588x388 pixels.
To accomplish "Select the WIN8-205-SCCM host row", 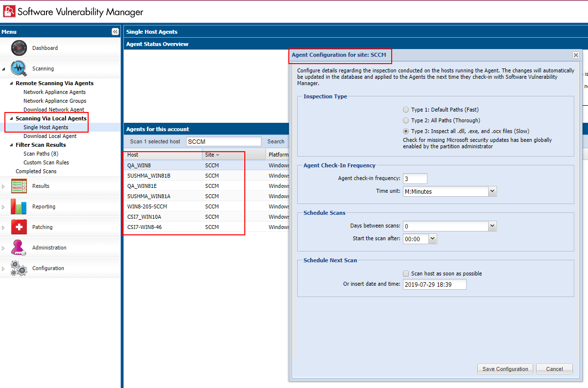I will [206, 206].
